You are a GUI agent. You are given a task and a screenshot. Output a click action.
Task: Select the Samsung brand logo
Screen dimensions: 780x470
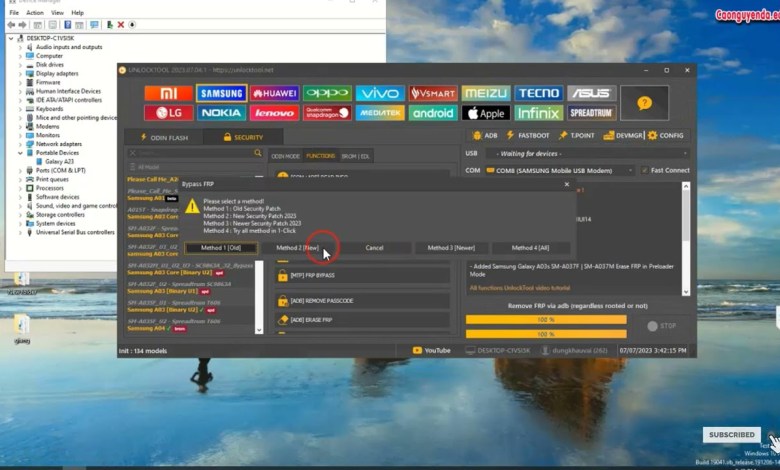[x=221, y=94]
